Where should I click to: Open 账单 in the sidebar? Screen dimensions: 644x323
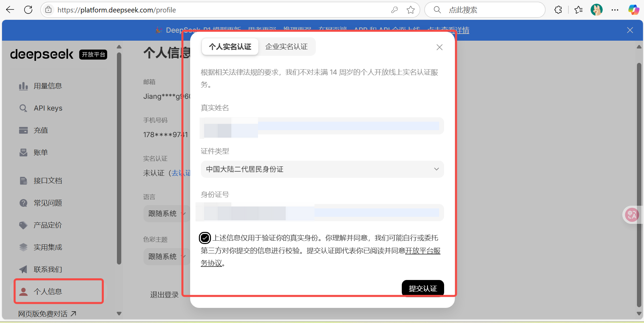point(40,153)
